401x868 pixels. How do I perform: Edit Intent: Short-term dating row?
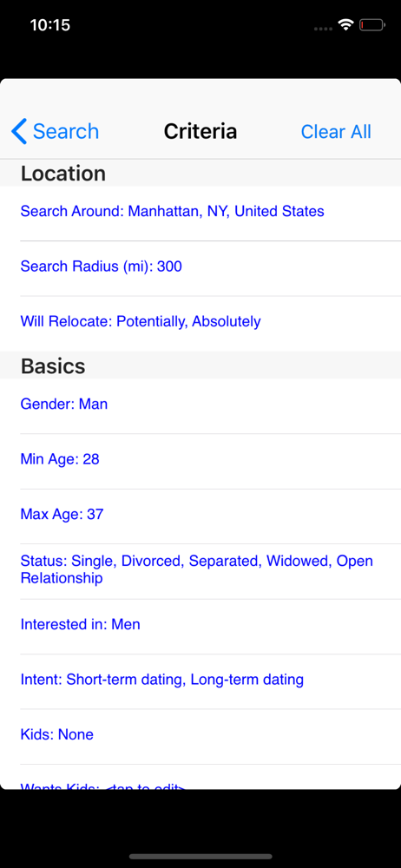[200, 681]
